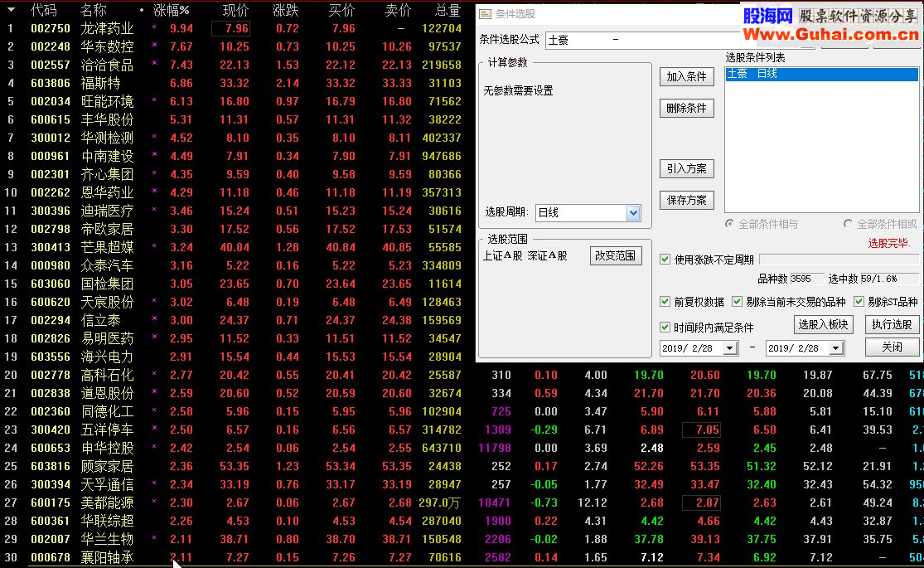The height and width of the screenshot is (568, 924).
Task: Sort by 现价 column header
Action: tap(235, 10)
